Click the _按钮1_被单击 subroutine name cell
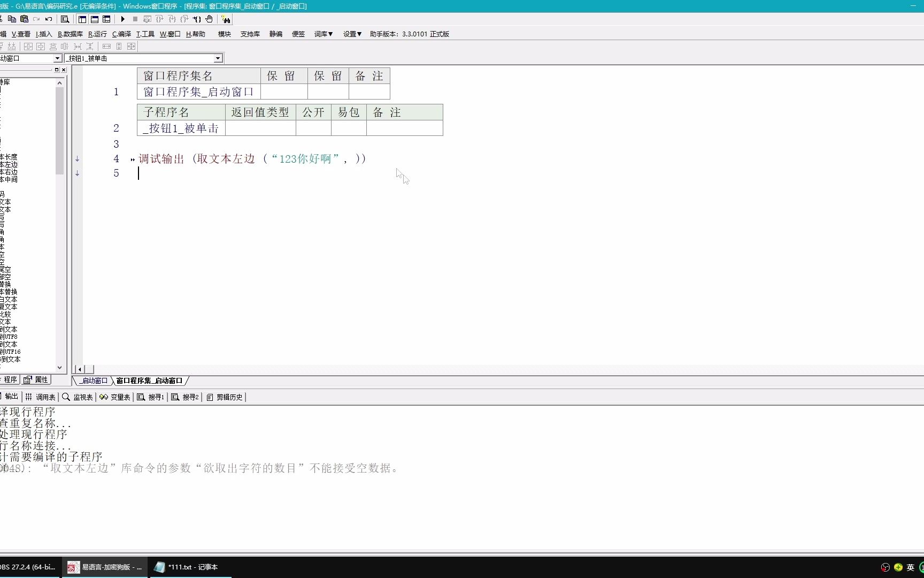 tap(181, 128)
